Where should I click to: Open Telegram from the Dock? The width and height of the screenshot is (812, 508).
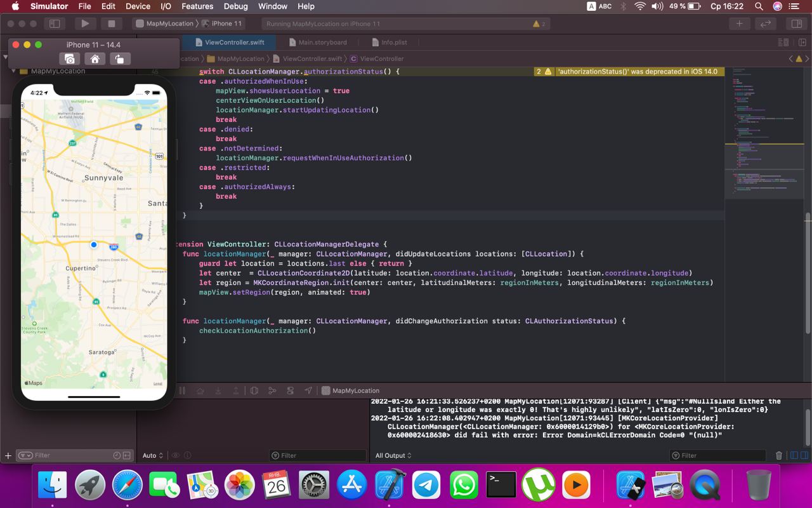tap(426, 486)
